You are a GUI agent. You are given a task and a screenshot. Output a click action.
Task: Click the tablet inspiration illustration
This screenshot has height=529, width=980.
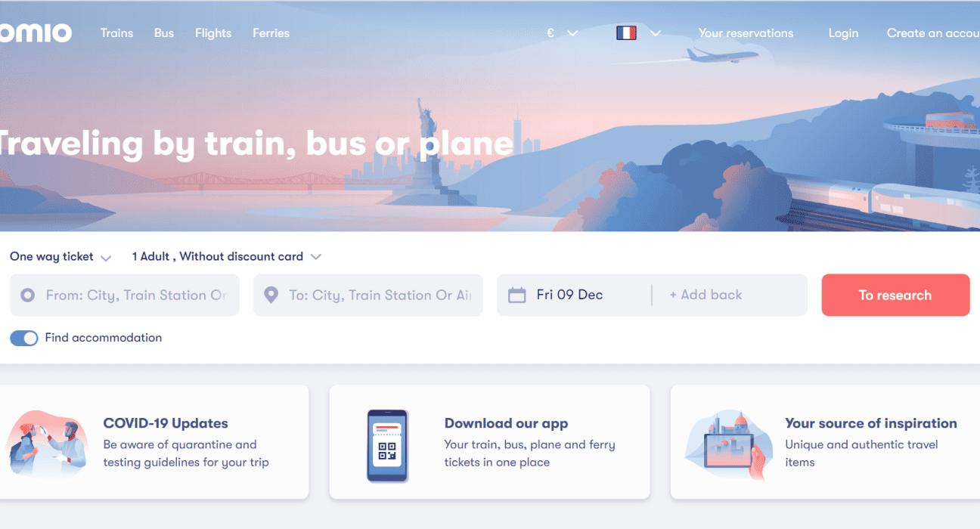click(x=730, y=445)
